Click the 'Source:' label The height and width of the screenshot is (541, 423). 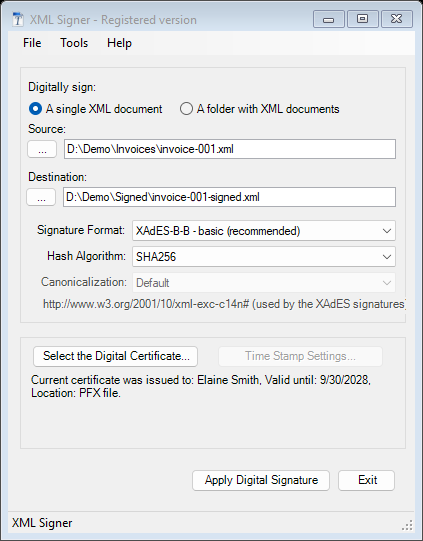(x=47, y=129)
